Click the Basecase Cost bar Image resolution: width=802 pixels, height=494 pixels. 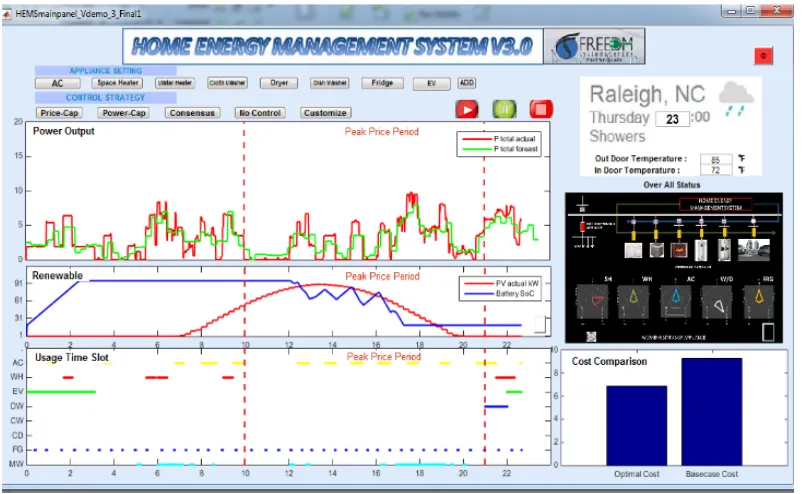click(x=711, y=412)
